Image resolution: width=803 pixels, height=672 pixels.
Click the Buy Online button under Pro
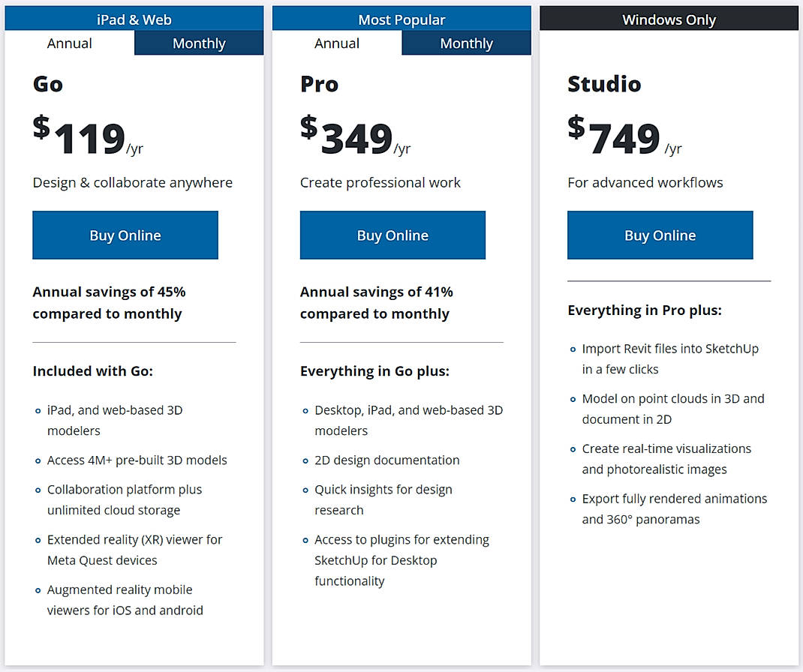[x=392, y=235]
